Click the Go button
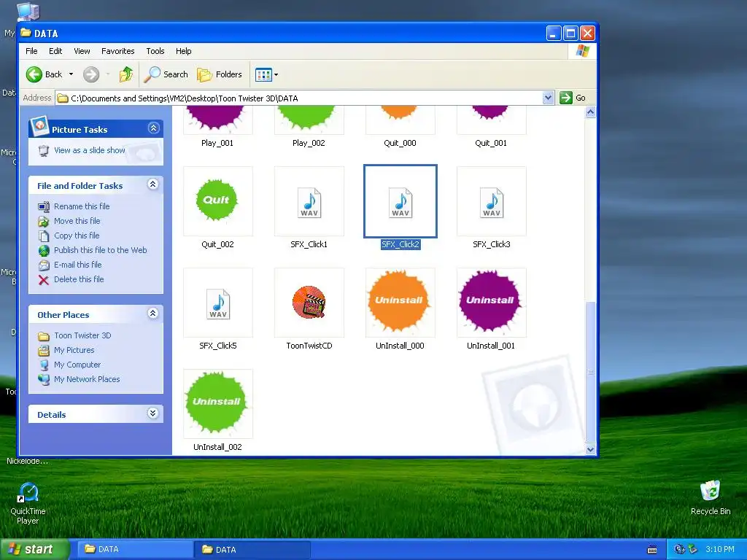Screen dimensions: 747x560 (573, 98)
